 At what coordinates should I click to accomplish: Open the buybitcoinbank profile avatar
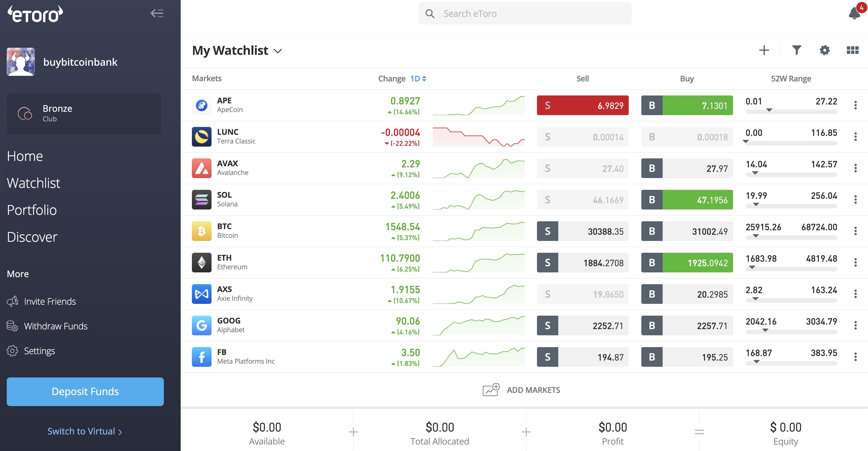(20, 62)
